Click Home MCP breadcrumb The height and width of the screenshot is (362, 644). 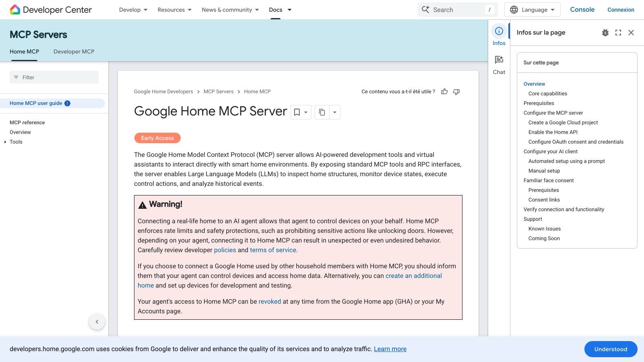(257, 92)
